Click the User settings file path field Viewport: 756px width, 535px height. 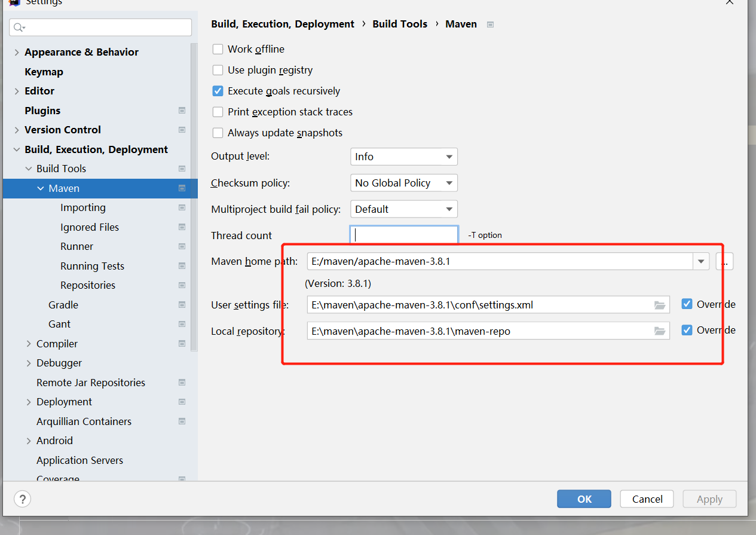[488, 305]
